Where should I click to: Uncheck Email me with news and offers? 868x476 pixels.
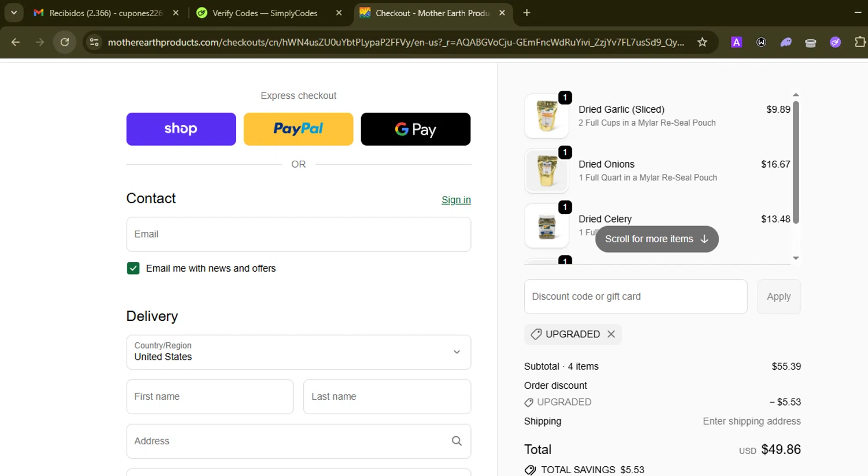click(133, 268)
